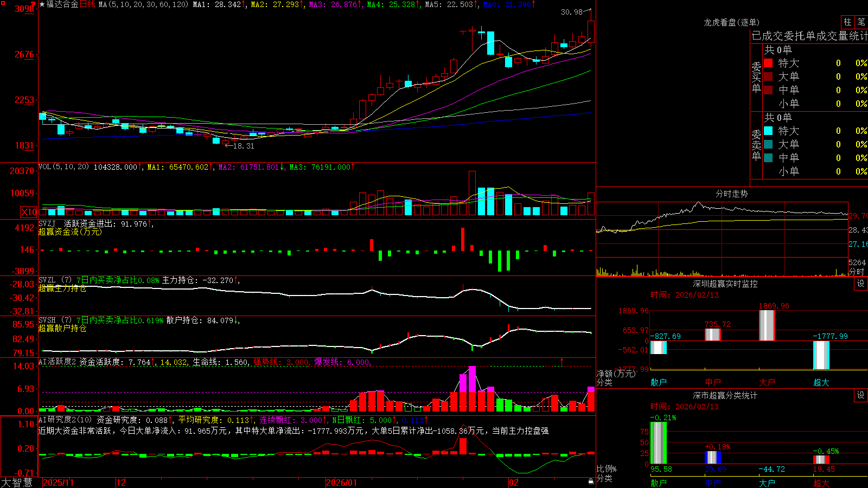
Task: Click the 已成交委托单成交量统计 header
Action: click(x=809, y=36)
